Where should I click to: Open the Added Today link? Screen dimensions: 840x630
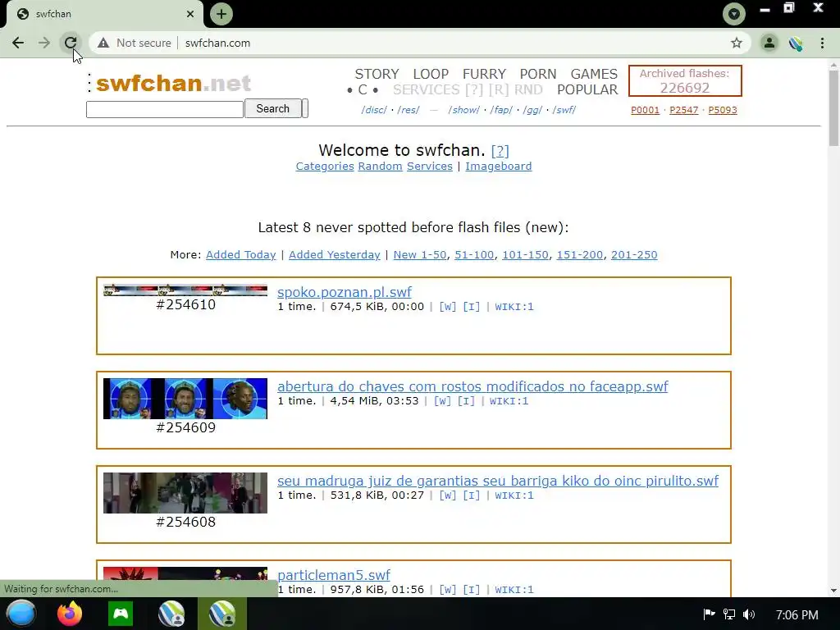pos(241,254)
